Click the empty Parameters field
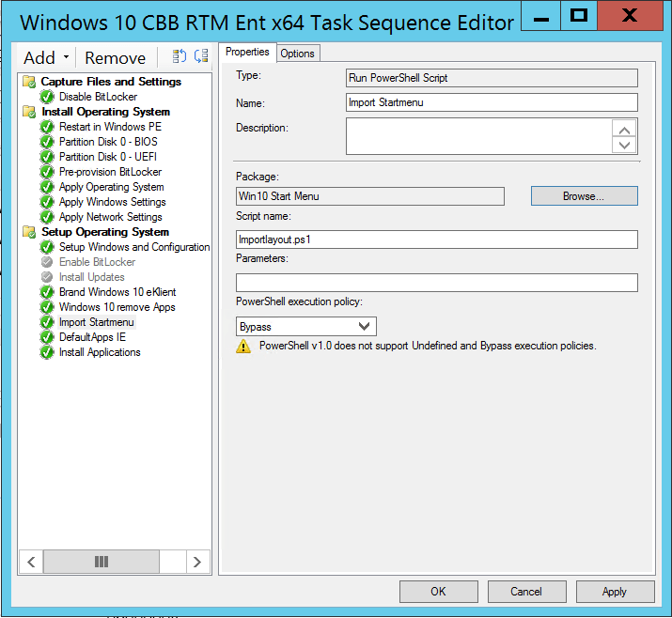The image size is (672, 618). pos(437,283)
